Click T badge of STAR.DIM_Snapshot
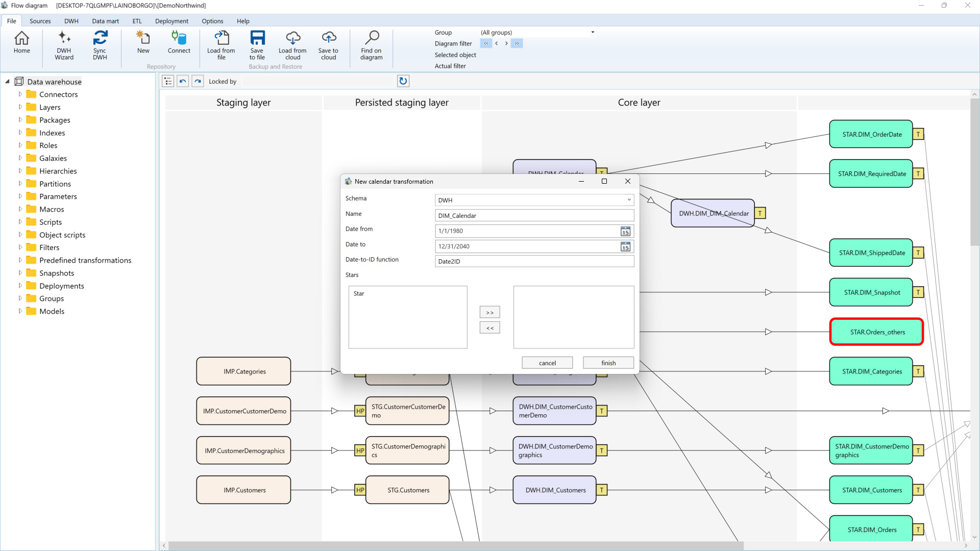 [x=918, y=292]
